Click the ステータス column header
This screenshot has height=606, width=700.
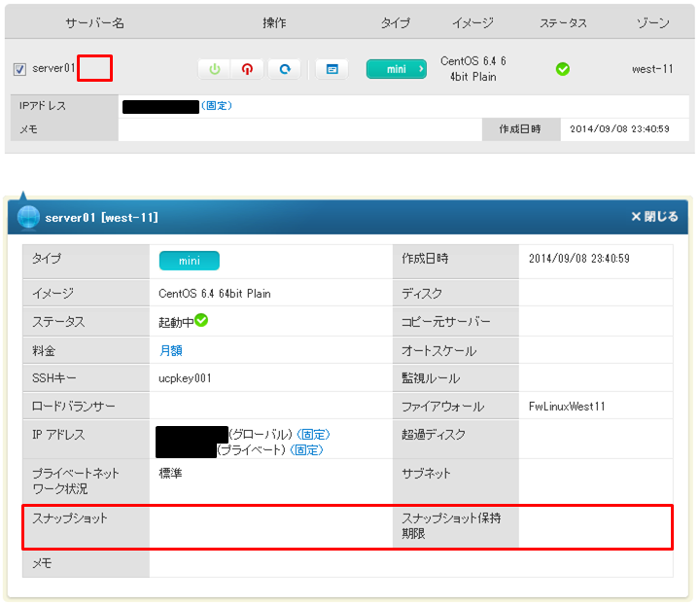(563, 22)
